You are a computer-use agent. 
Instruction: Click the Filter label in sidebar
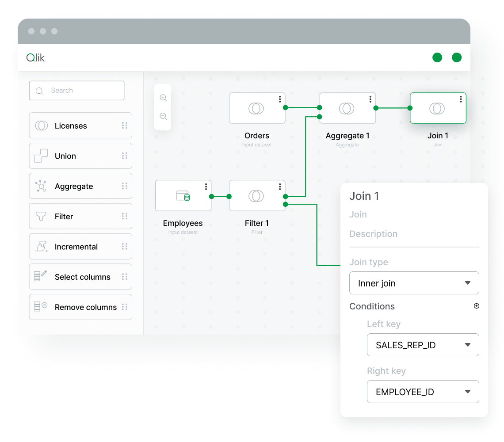coord(64,217)
